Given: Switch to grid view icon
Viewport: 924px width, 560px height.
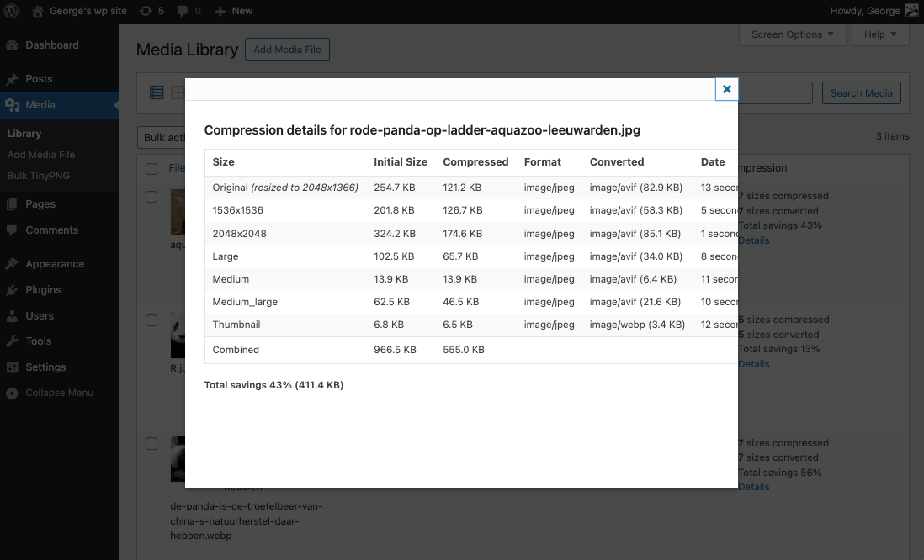Looking at the screenshot, I should (178, 92).
